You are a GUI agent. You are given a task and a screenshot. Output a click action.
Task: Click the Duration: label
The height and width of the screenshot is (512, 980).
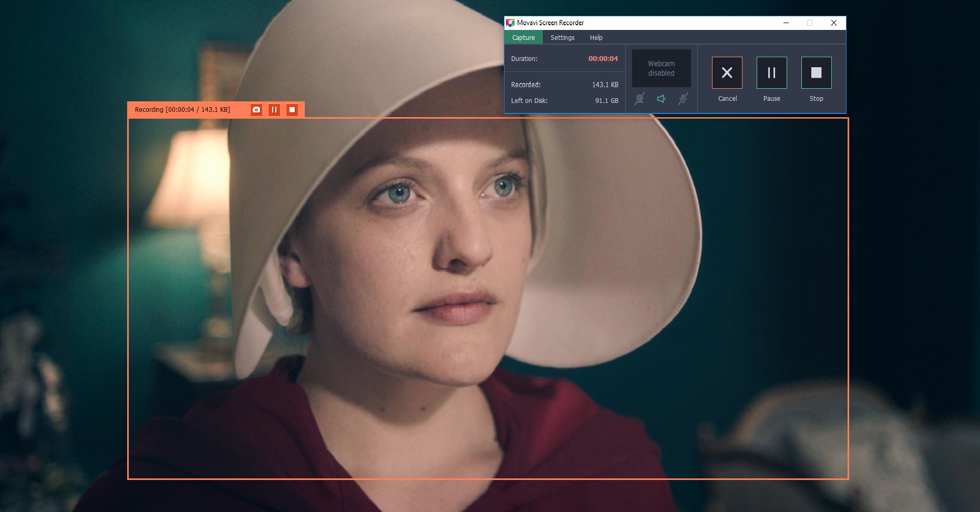pyautogui.click(x=524, y=58)
